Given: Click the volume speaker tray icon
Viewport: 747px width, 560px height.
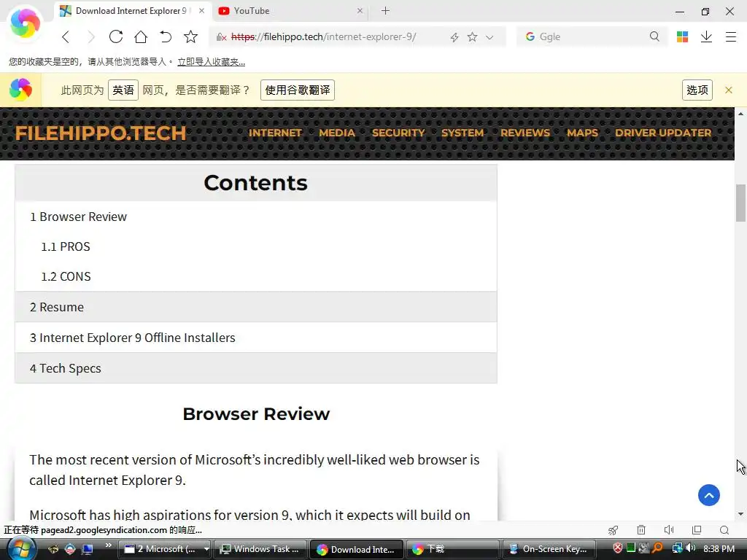Looking at the screenshot, I should point(690,548).
